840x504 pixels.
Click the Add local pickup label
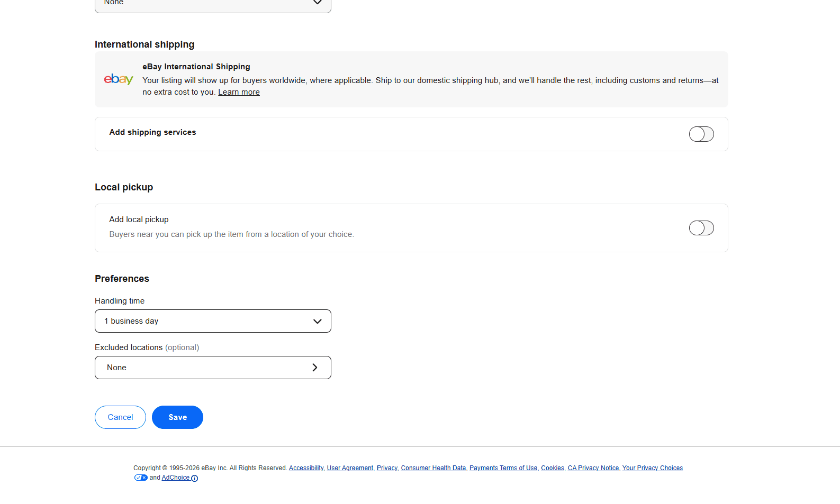pyautogui.click(x=139, y=219)
